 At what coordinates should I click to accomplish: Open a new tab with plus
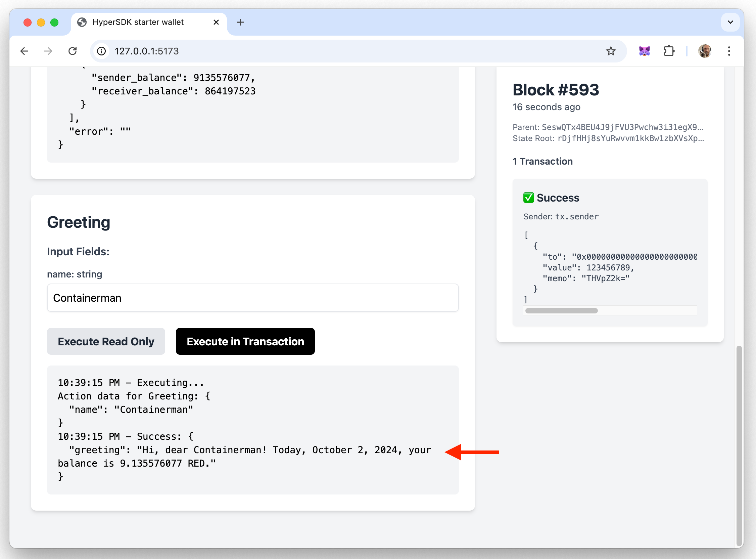(240, 22)
